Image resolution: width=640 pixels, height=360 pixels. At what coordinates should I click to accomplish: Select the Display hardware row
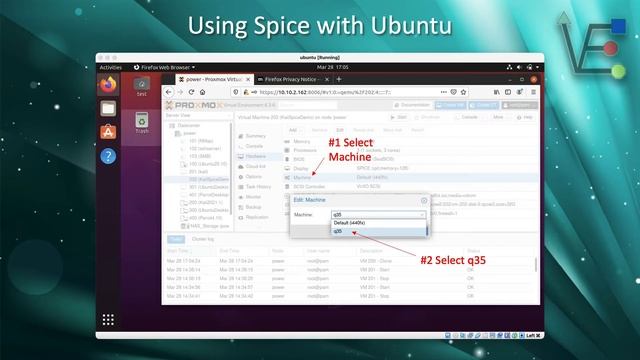tap(410, 169)
